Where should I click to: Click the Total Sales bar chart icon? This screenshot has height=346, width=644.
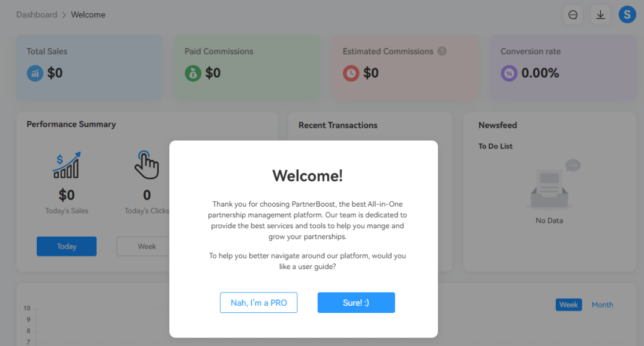point(35,73)
